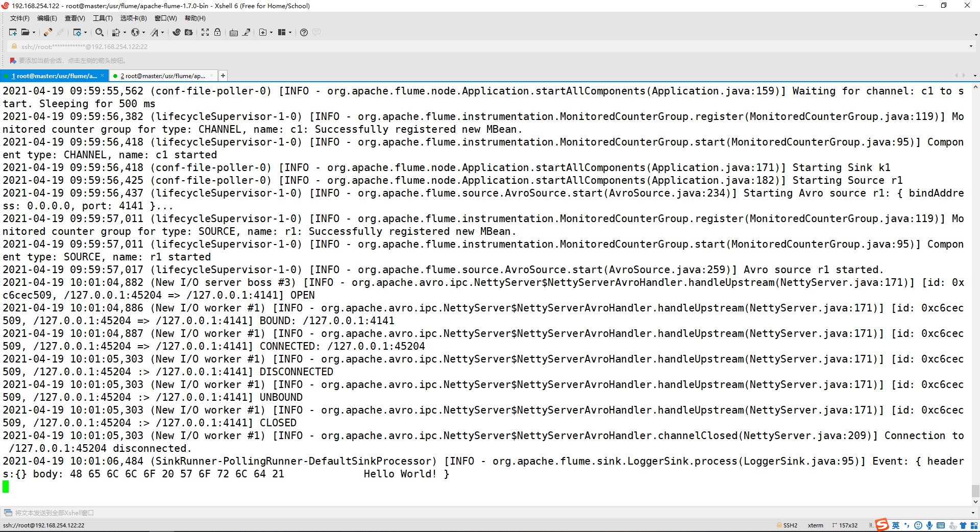Screen dimensions: 980x532
Task: Click the Find magnifier icon
Action: coord(100,32)
